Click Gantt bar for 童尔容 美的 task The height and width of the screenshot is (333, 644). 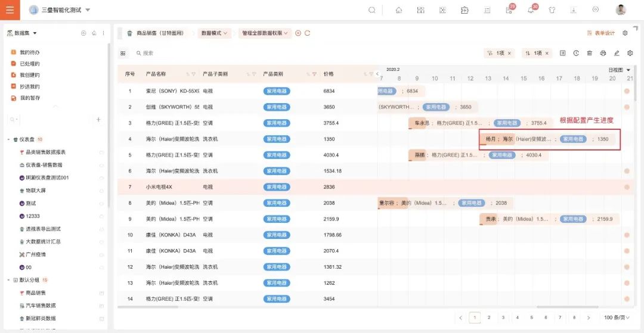445,203
